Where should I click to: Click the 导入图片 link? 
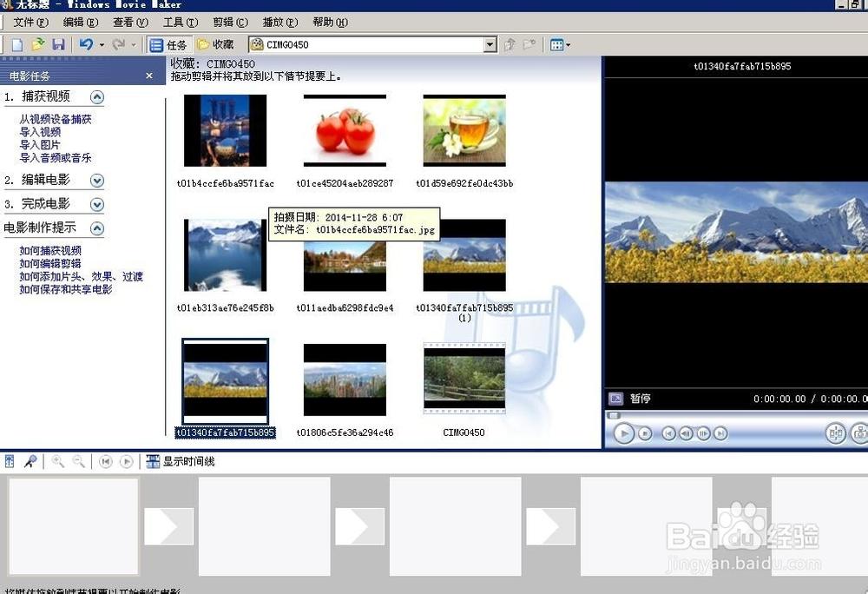pos(38,144)
